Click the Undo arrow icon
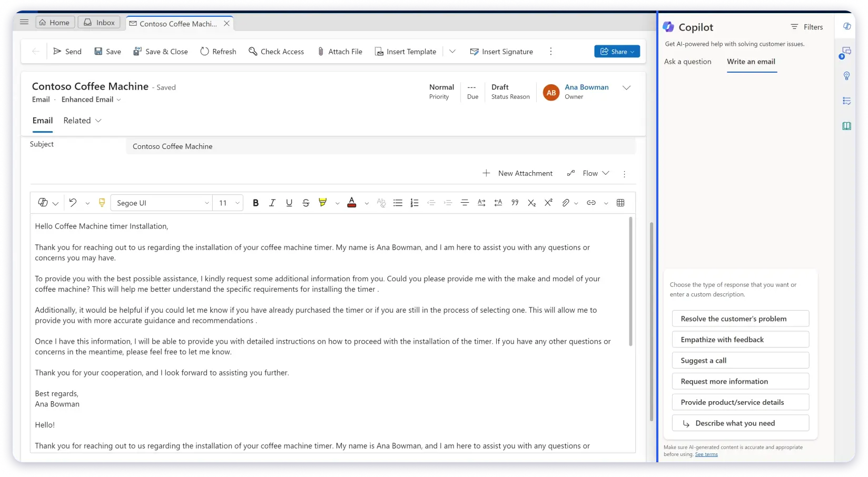Image resolution: width=868 pixels, height=477 pixels. coord(73,203)
